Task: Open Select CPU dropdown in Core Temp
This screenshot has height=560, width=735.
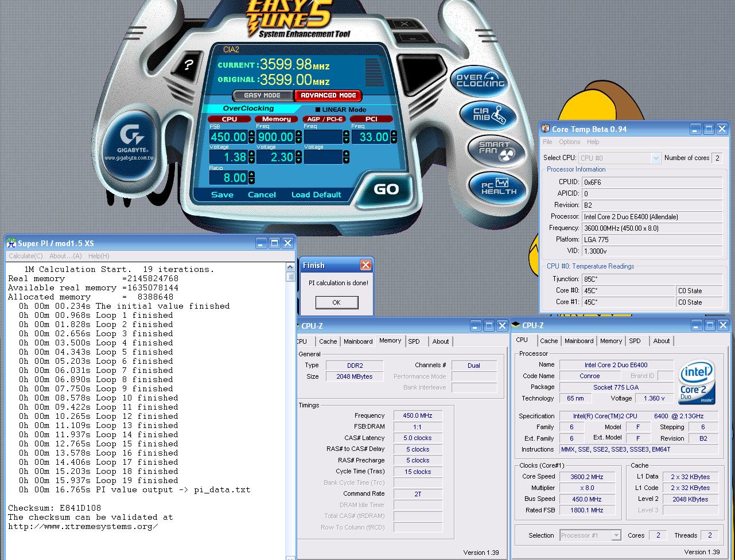Action: coord(656,158)
